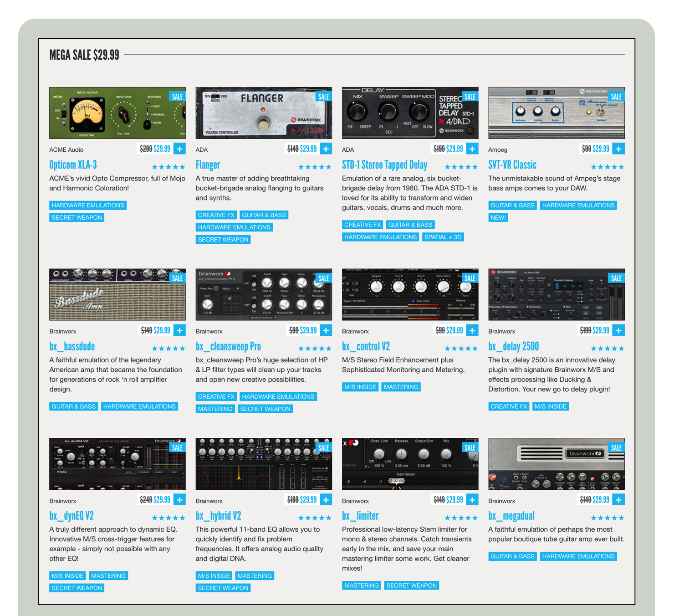
Task: Open the bx_delay 2500 title link
Action: 513,347
